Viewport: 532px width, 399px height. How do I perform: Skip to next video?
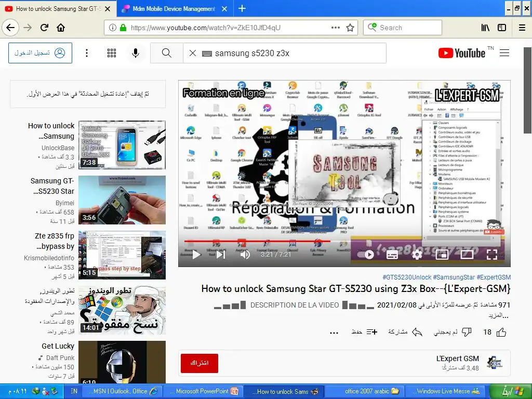[x=221, y=255]
